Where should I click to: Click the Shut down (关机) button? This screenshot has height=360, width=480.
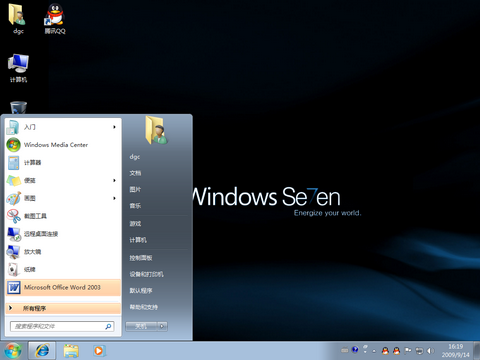(x=141, y=326)
